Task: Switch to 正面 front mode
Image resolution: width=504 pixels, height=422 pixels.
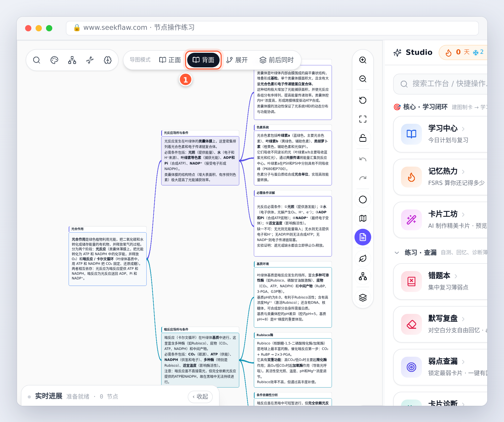Action: [170, 60]
